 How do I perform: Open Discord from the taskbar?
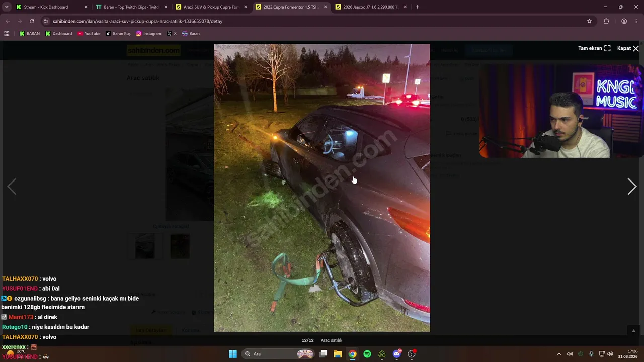(x=397, y=354)
